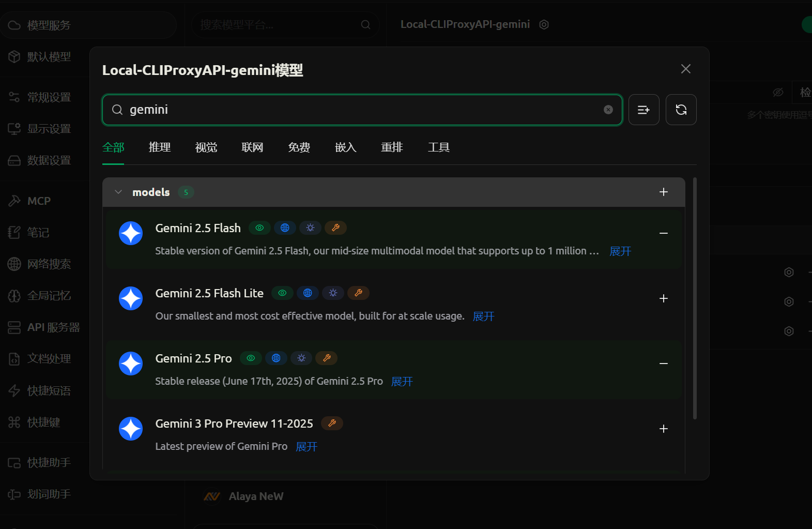The width and height of the screenshot is (812, 529).
Task: Click the model list scrollbar
Action: (695, 298)
